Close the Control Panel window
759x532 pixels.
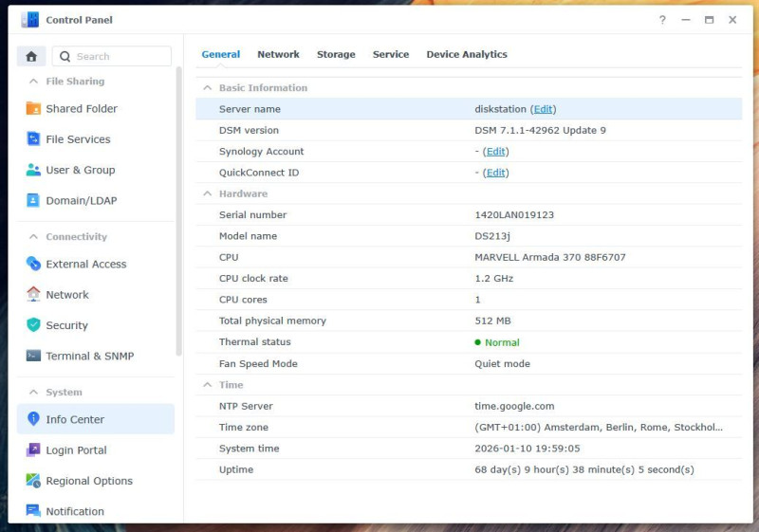(732, 20)
